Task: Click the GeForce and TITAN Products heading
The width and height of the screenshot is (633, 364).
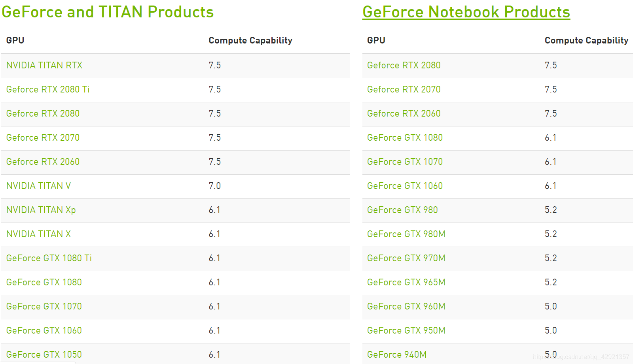Action: (108, 12)
